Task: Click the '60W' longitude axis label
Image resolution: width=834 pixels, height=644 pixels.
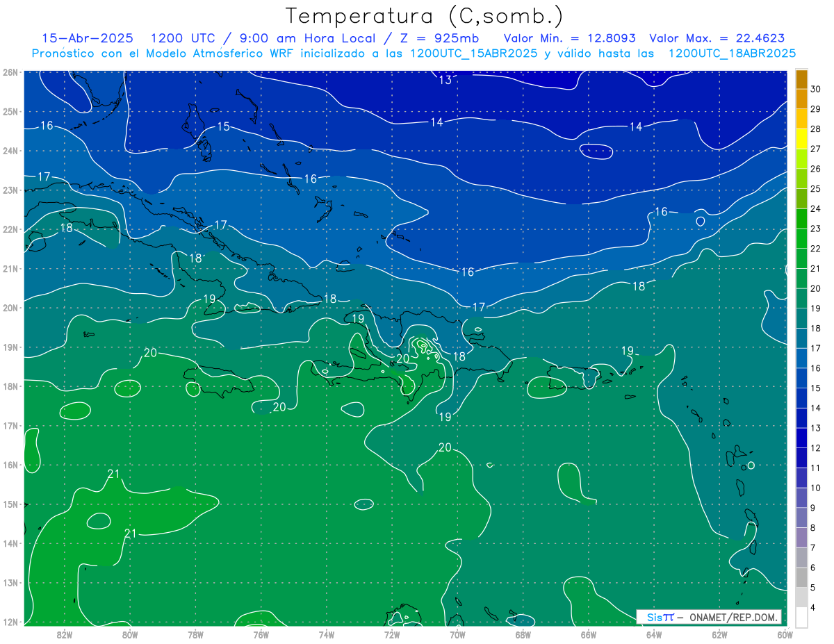Action: tap(785, 634)
